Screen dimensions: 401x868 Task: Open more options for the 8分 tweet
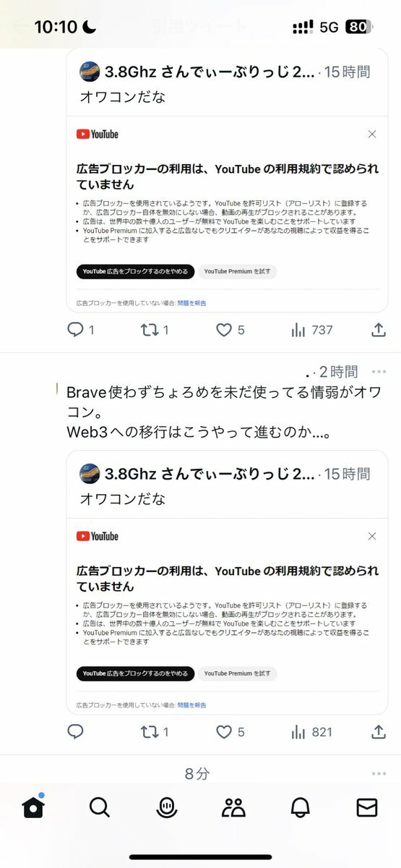point(379,774)
